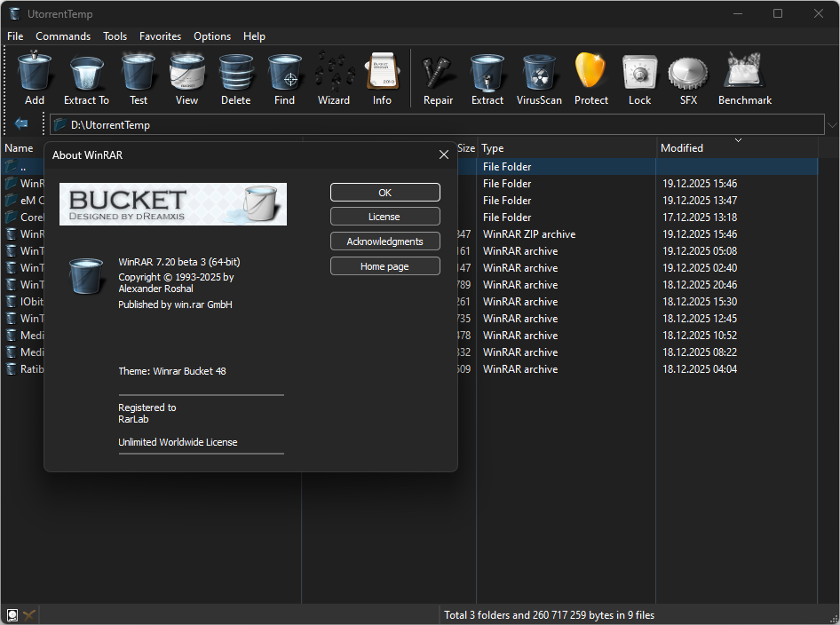Confirm About dialog with OK
840x625 pixels.
click(x=385, y=193)
